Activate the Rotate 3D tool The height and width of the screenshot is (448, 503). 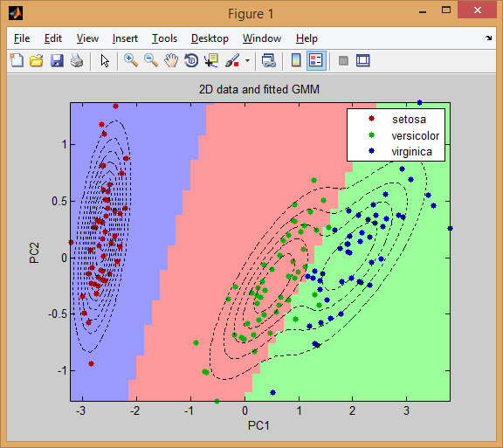point(191,60)
